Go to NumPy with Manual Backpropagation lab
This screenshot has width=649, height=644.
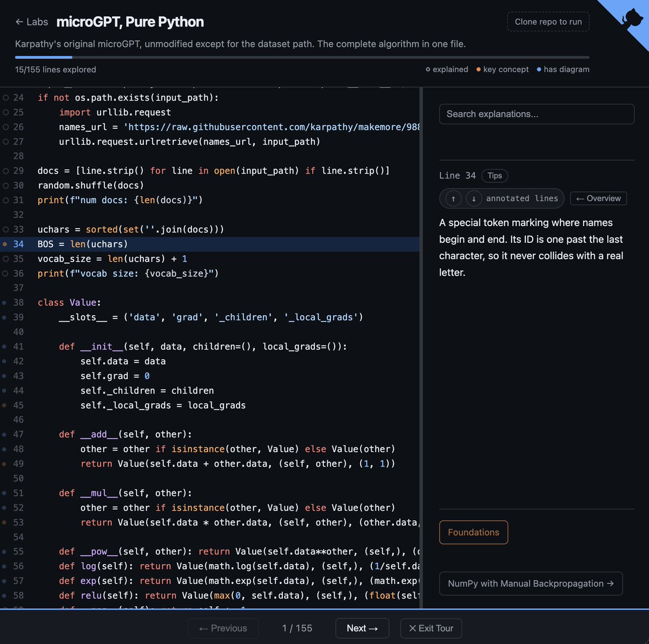[531, 583]
